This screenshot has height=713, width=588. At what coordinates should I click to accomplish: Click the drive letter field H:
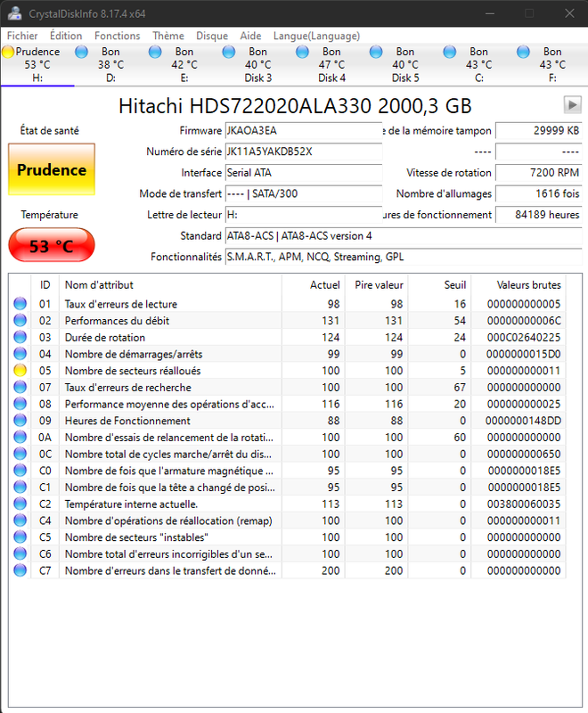click(304, 215)
